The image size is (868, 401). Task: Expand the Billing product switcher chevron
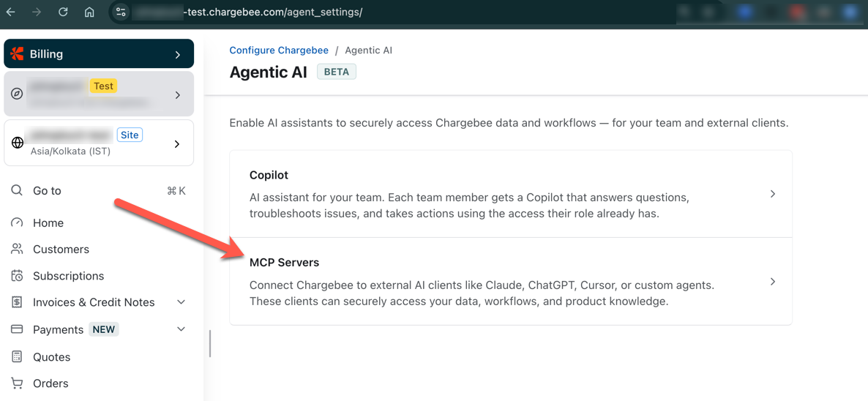click(x=178, y=54)
